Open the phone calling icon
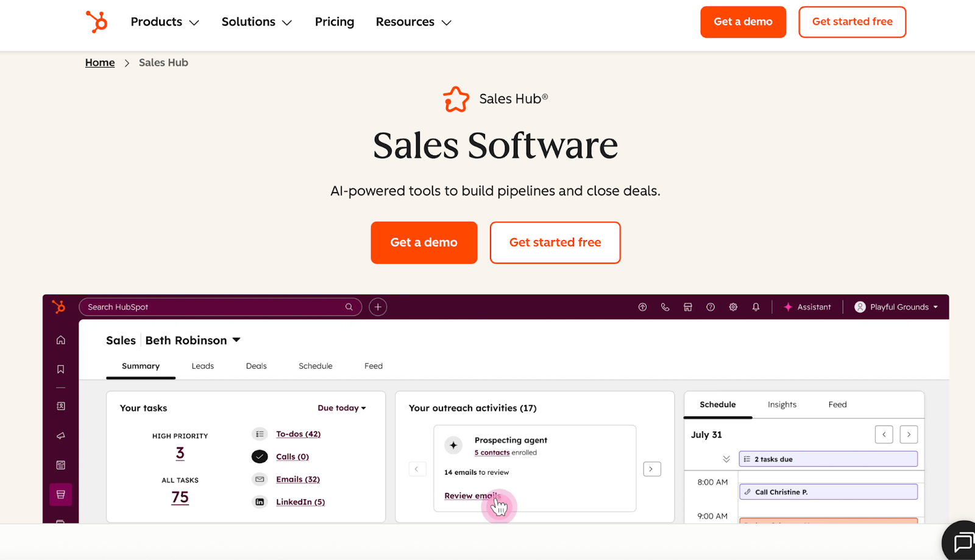 tap(665, 307)
